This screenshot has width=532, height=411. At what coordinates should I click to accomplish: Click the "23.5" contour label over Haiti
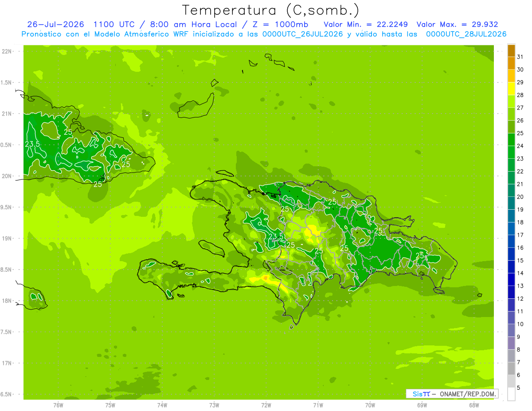[276, 236]
